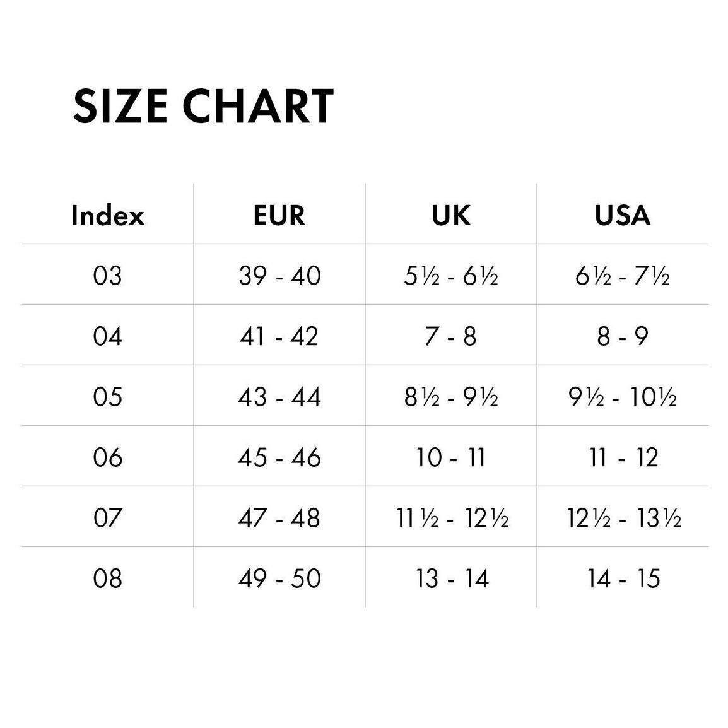This screenshot has height=728, width=728.
Task: Click UK size 8½ - 9½
Action: pyautogui.click(x=451, y=397)
